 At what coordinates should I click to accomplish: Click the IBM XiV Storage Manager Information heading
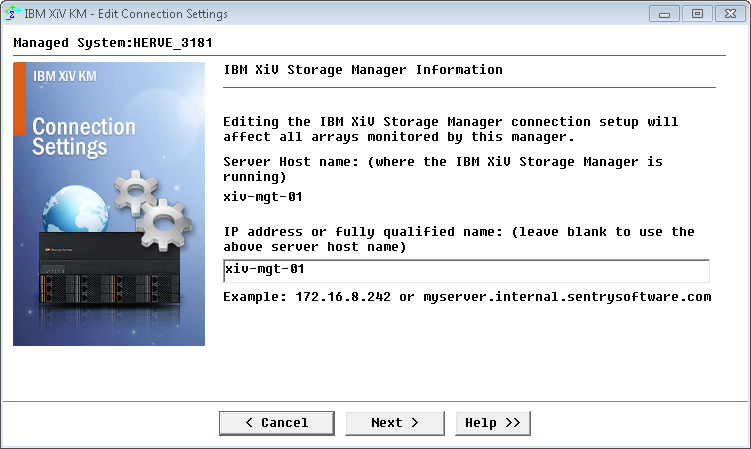[362, 70]
